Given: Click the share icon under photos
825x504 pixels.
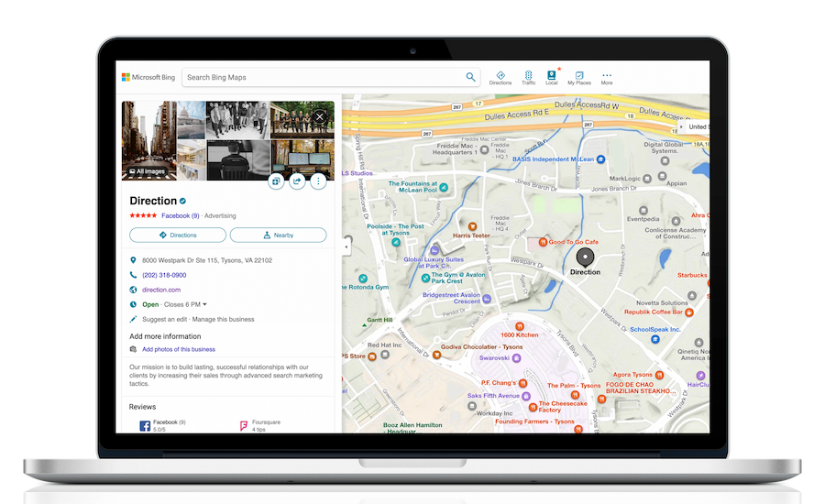Looking at the screenshot, I should click(x=297, y=181).
